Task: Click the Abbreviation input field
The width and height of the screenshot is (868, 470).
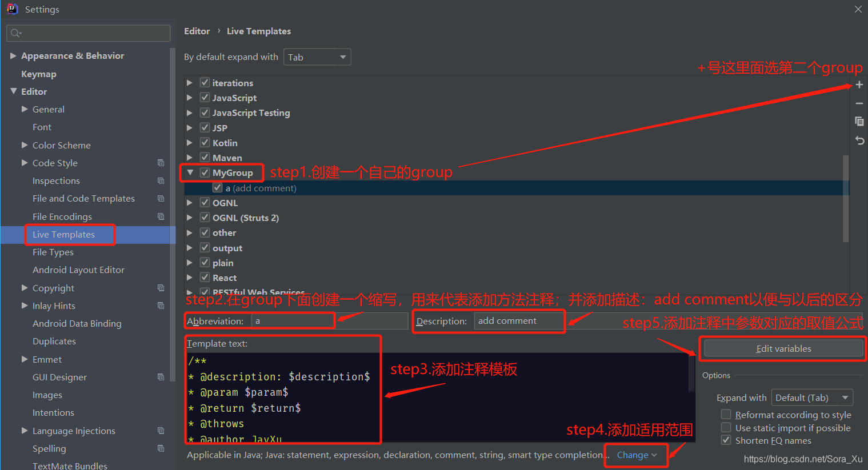Action: point(329,321)
